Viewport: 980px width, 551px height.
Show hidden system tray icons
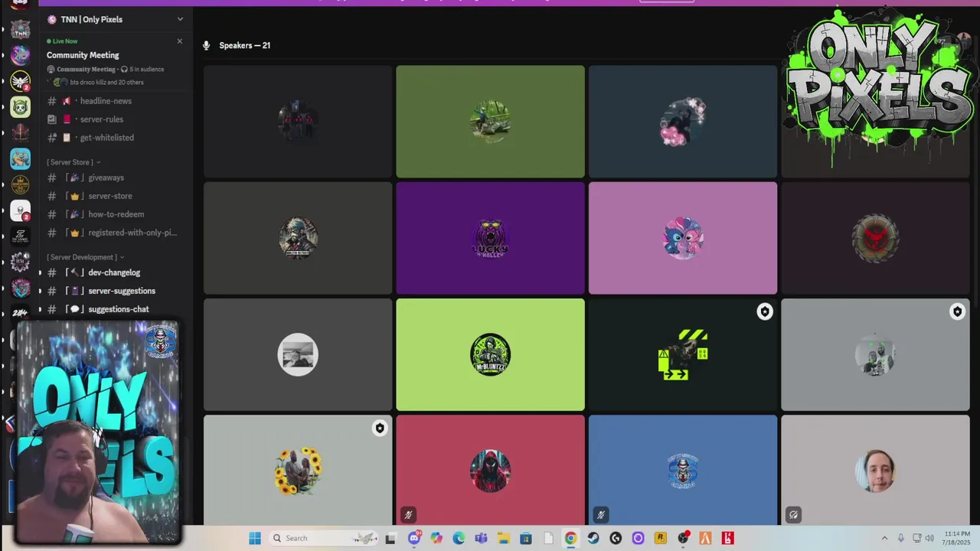tap(884, 538)
